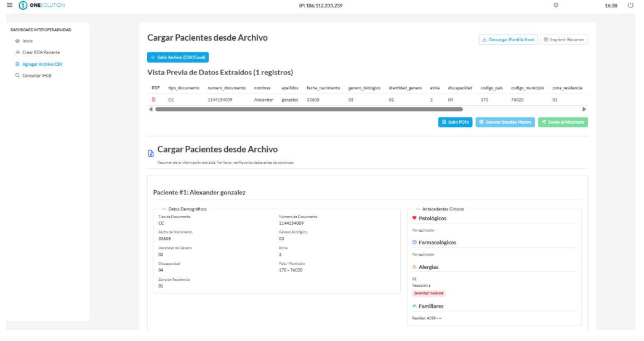Click the heading Paciente #1: Alexander gonzalez
The width and height of the screenshot is (644, 341).
[199, 192]
